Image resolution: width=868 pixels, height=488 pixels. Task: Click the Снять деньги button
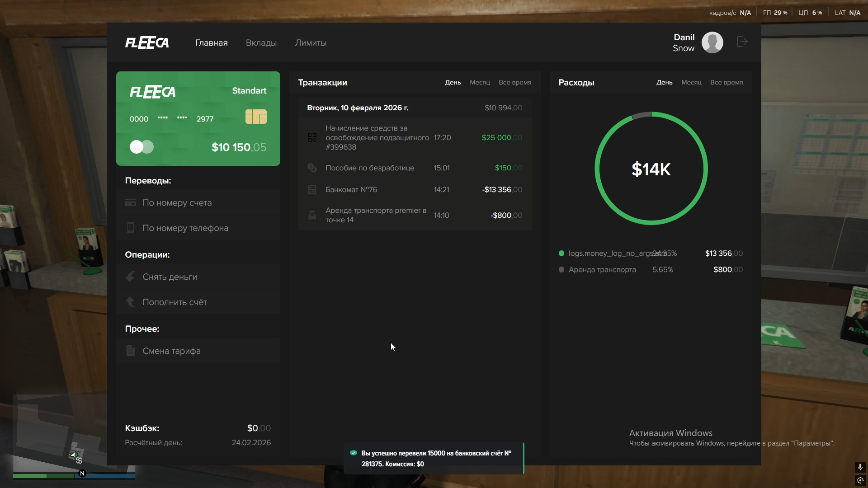170,277
